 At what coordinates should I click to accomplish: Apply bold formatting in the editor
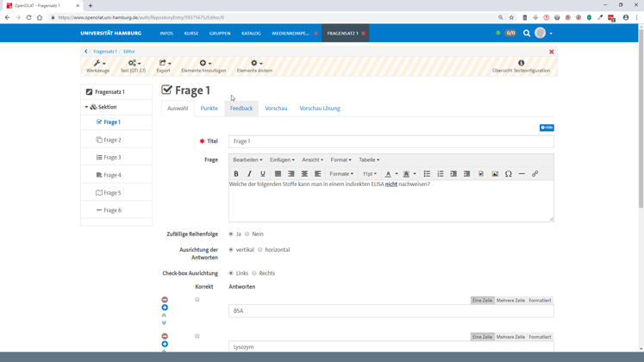236,174
